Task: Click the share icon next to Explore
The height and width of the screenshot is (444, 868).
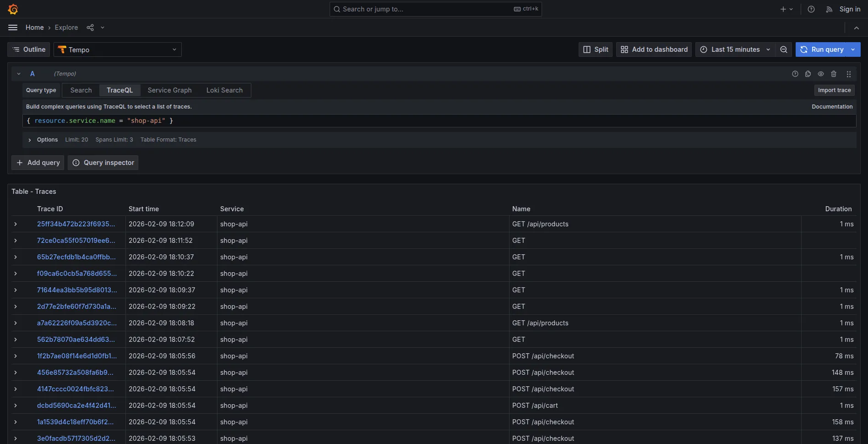Action: click(90, 27)
